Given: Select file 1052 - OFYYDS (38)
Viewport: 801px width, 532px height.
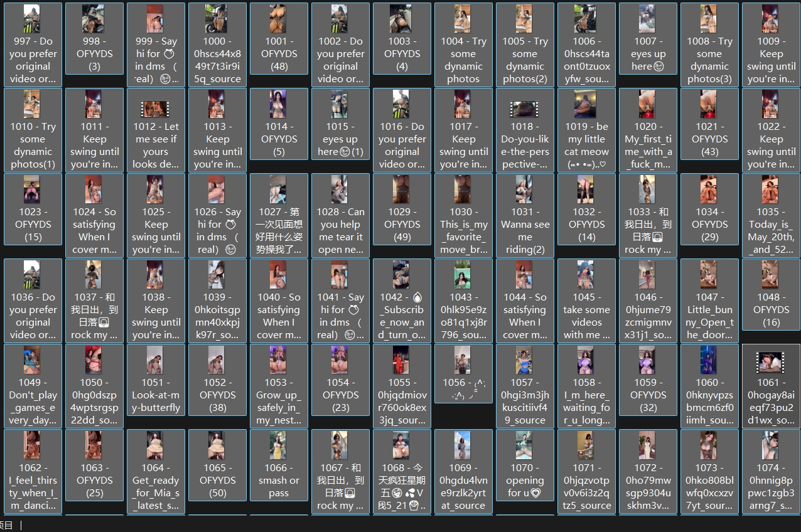Looking at the screenshot, I should [x=217, y=385].
